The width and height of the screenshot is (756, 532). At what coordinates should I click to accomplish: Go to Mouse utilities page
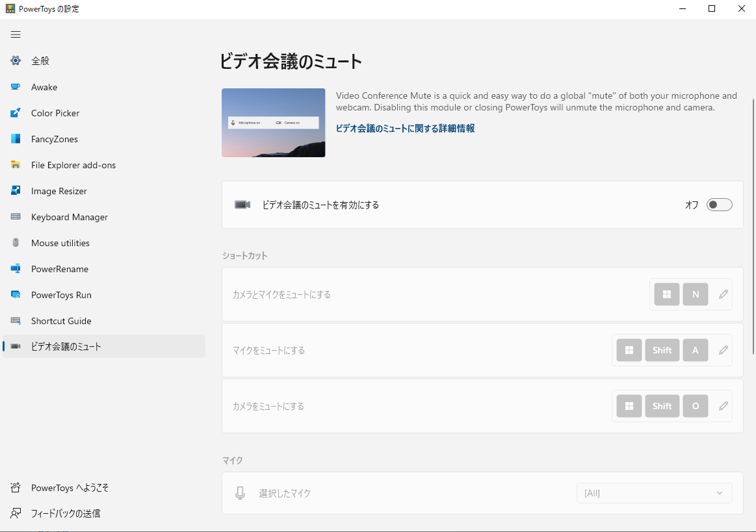(103, 243)
